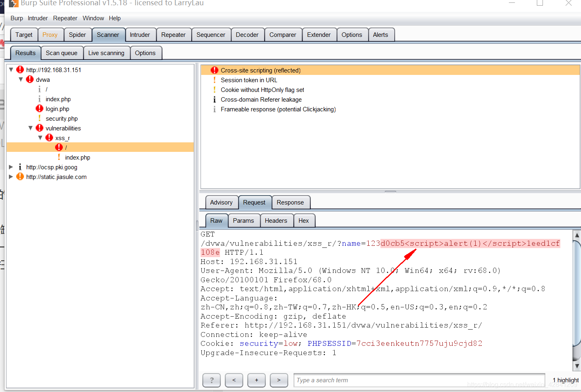
Task: Click info icon beside http://ocsp.pki.goog
Action: click(20, 167)
